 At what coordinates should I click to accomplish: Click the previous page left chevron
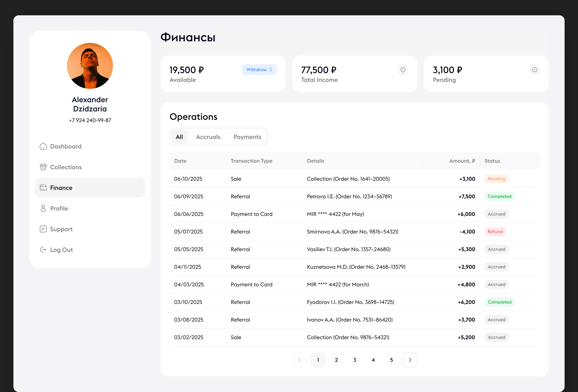[x=300, y=360]
